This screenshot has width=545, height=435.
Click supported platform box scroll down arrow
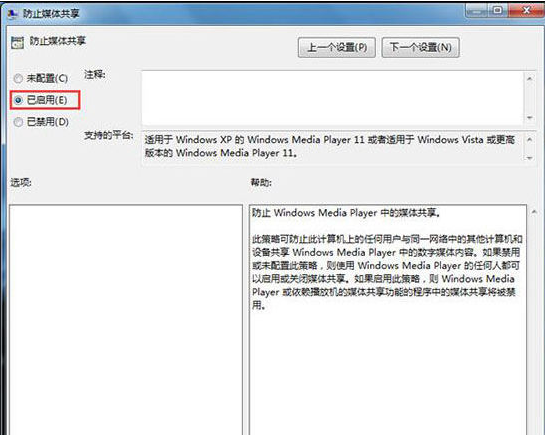[529, 158]
